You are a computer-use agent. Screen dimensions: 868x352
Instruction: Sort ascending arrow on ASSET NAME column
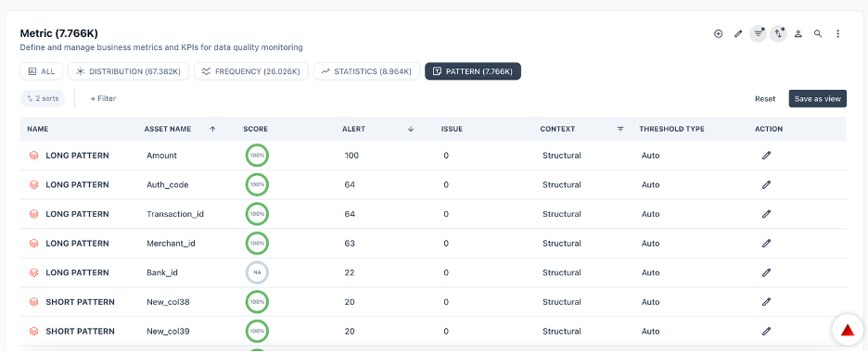pos(212,129)
